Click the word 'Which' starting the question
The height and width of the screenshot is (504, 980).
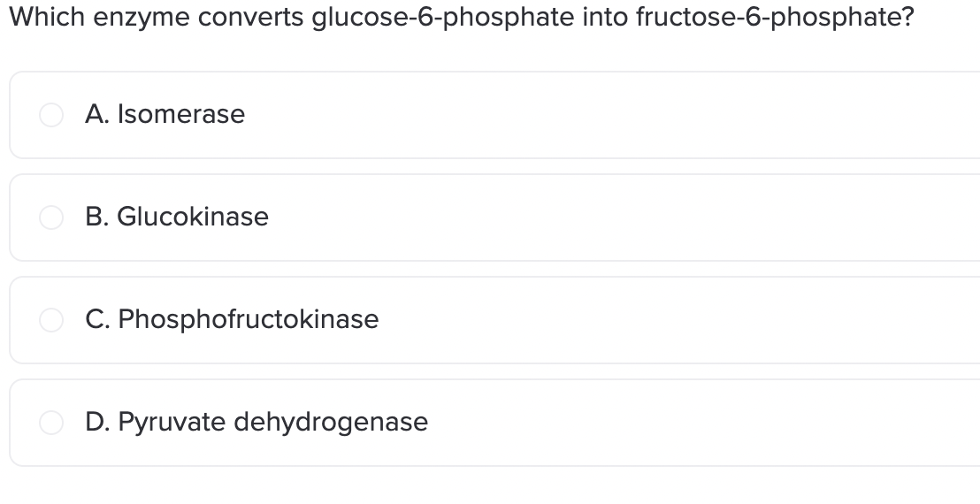click(x=47, y=17)
